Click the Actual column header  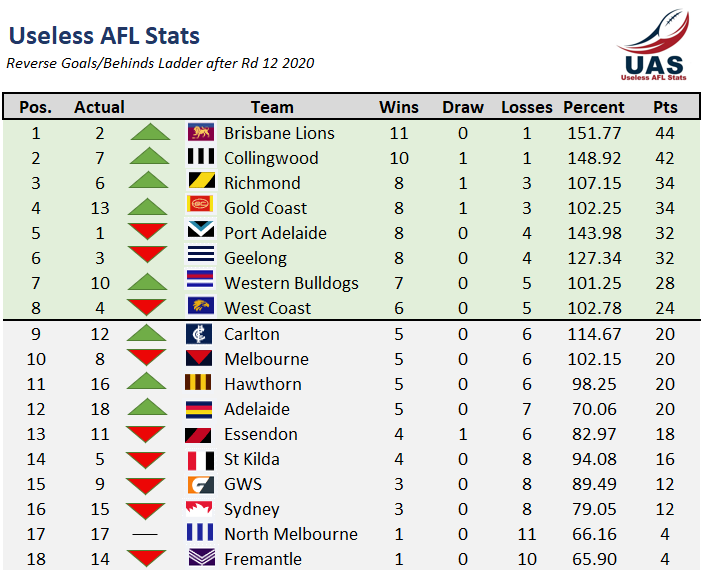99,107
